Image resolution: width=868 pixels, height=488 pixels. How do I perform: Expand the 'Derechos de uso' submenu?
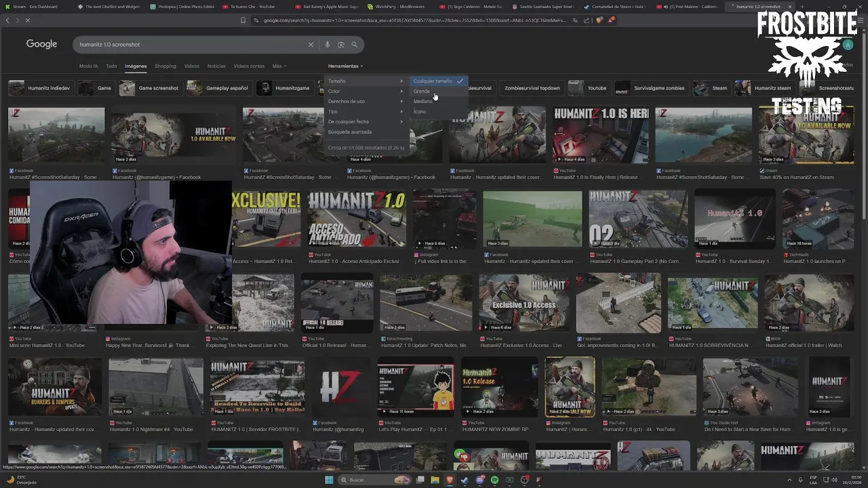coord(366,101)
